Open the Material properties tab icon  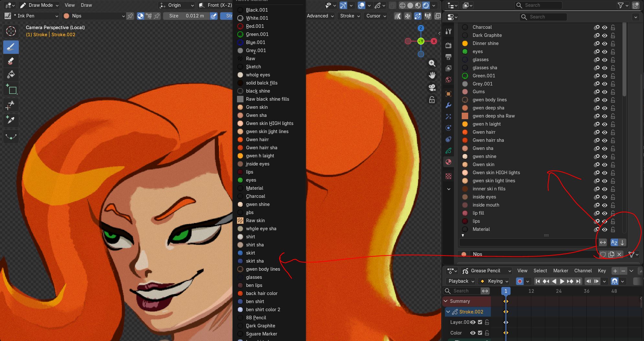click(x=448, y=162)
